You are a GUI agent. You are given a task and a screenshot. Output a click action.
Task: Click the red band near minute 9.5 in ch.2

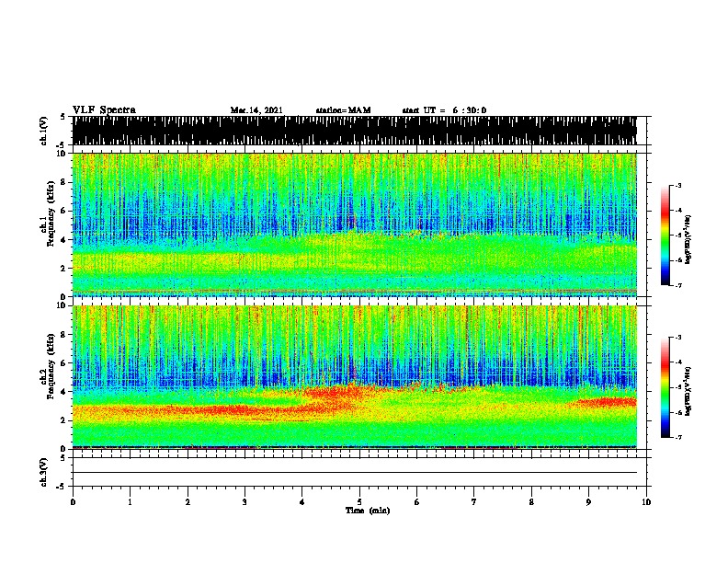(606, 401)
